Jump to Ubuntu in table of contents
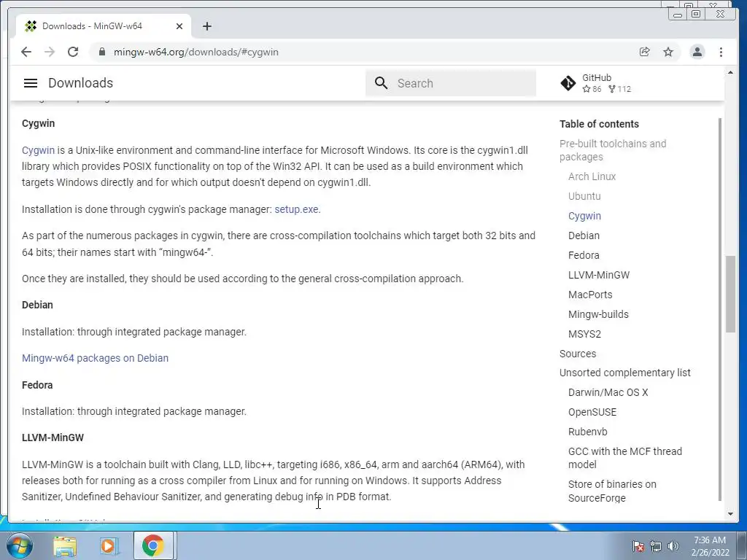747x560 pixels. coord(584,196)
